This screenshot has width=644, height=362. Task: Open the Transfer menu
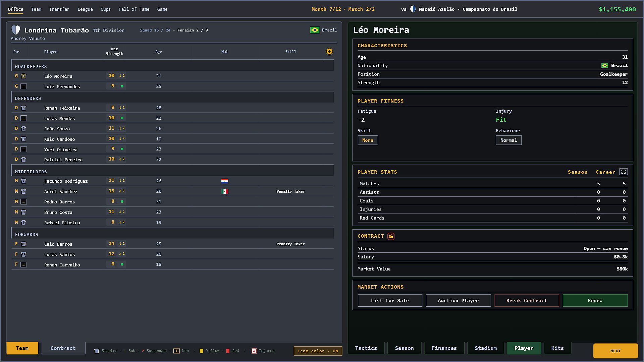point(59,9)
